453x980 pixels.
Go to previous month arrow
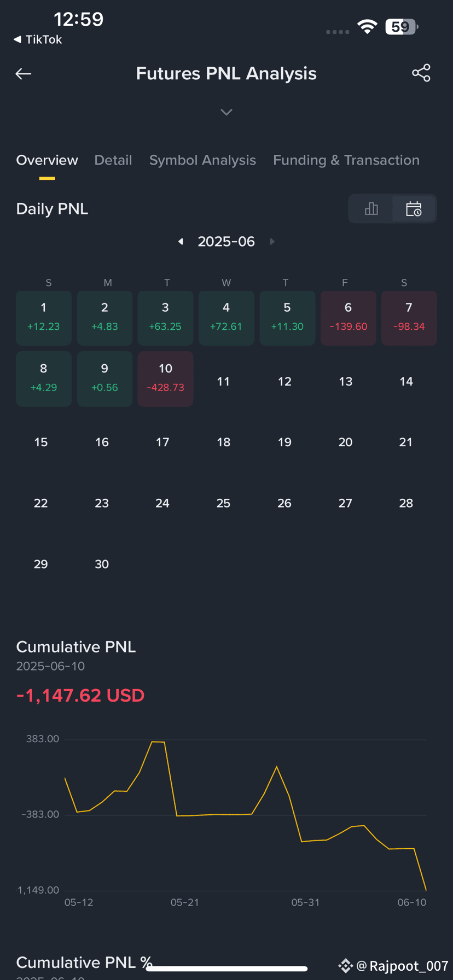point(181,241)
